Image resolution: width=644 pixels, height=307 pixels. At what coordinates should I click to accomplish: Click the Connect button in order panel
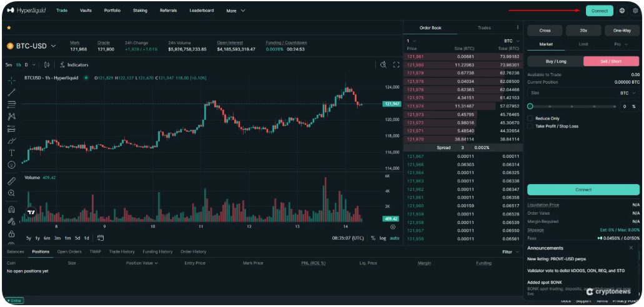point(583,190)
